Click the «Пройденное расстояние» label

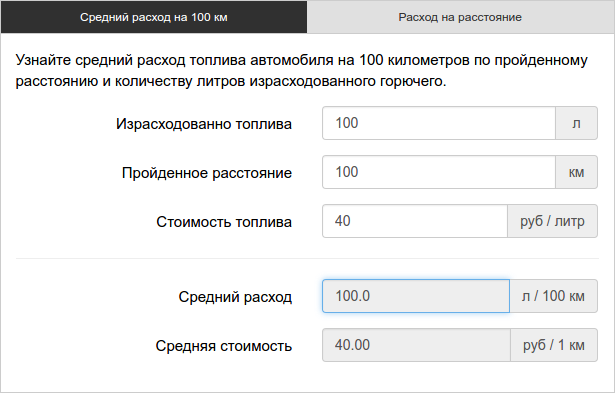(x=207, y=173)
